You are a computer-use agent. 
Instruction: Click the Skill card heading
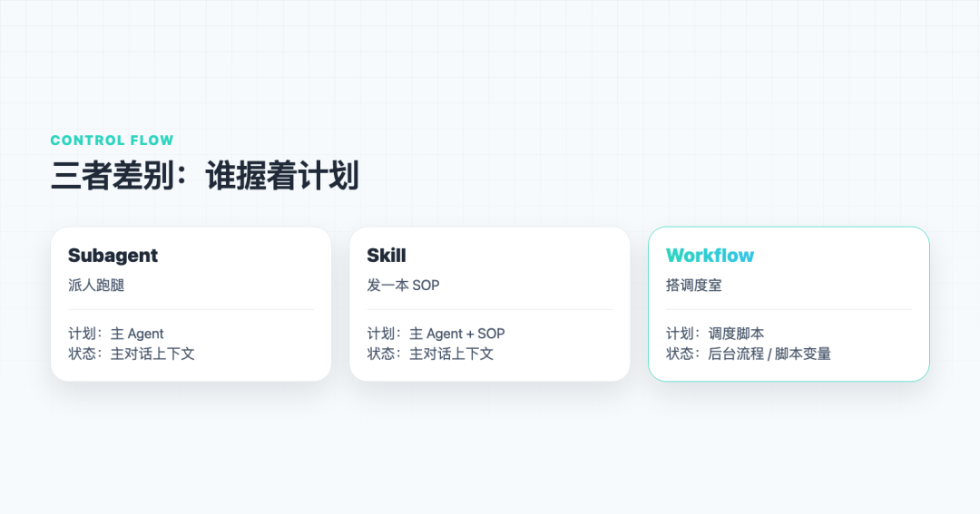click(387, 256)
